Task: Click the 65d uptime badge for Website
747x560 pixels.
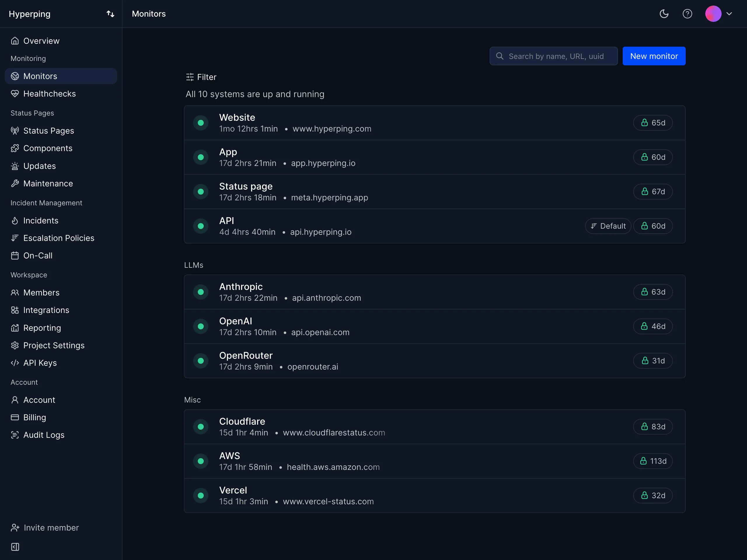Action: (652, 123)
